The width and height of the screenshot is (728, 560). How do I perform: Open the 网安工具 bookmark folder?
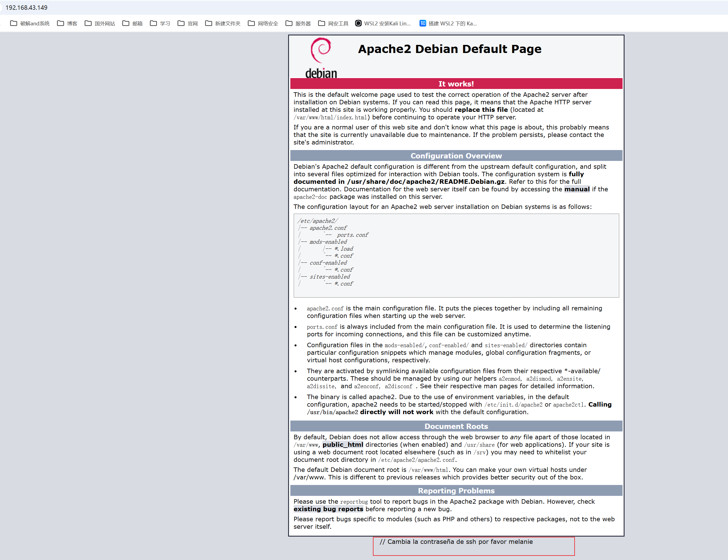333,23
